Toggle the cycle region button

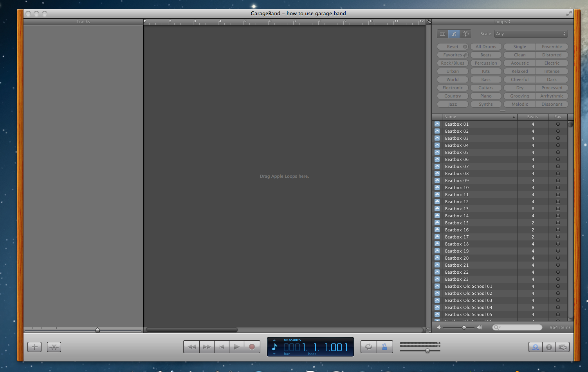(369, 347)
